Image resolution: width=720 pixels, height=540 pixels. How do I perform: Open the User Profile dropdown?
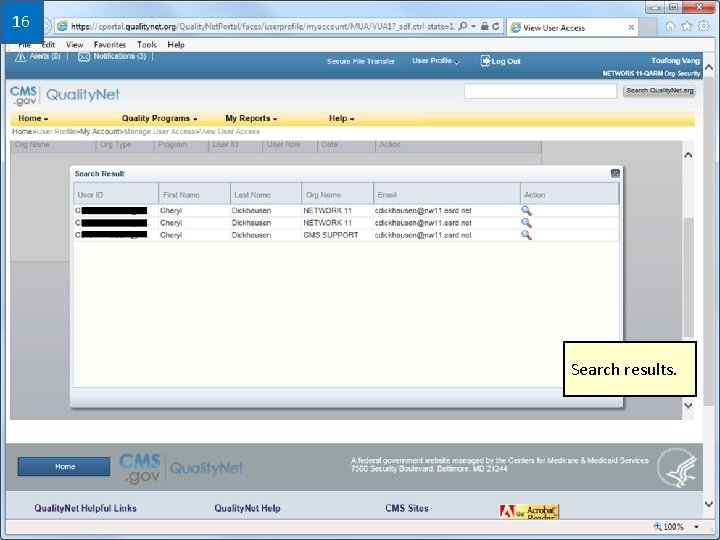(x=435, y=61)
